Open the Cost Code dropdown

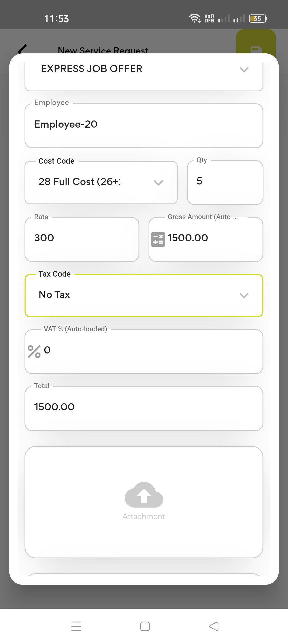click(158, 183)
